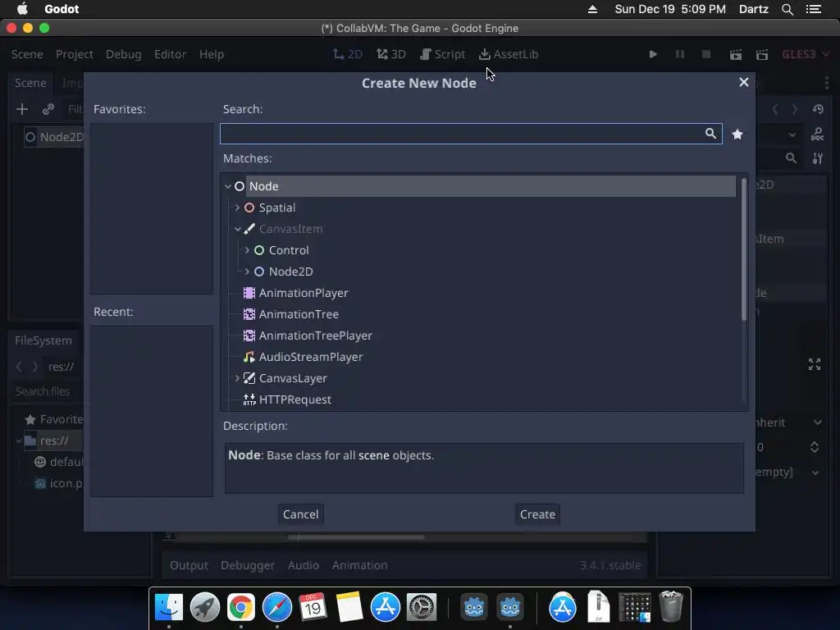Add a new node with plus icon
Screen dimensions: 840x630
click(x=22, y=109)
